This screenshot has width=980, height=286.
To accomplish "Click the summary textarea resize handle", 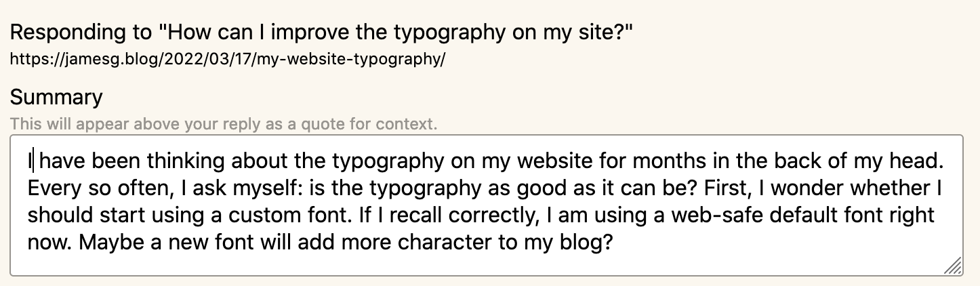I will coord(952,266).
